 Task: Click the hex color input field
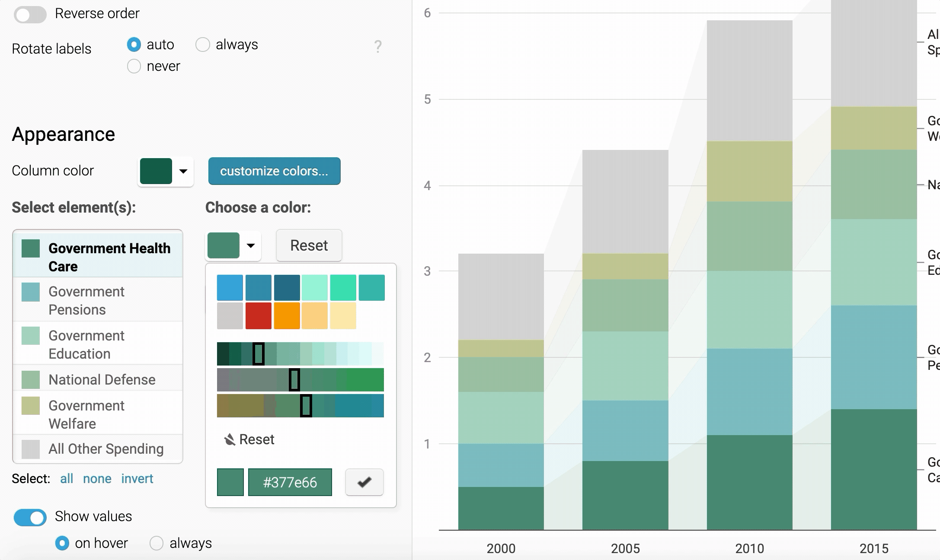coord(290,482)
